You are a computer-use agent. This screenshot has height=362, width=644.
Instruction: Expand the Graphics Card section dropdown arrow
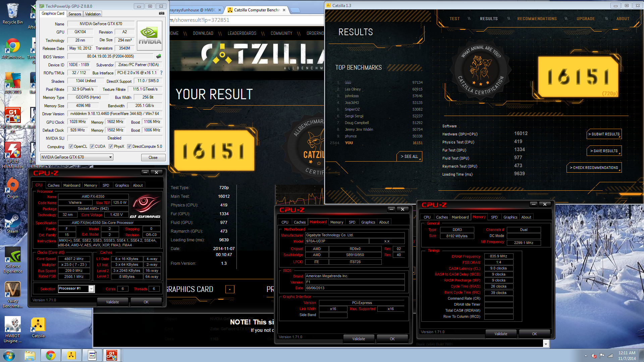pos(230,289)
